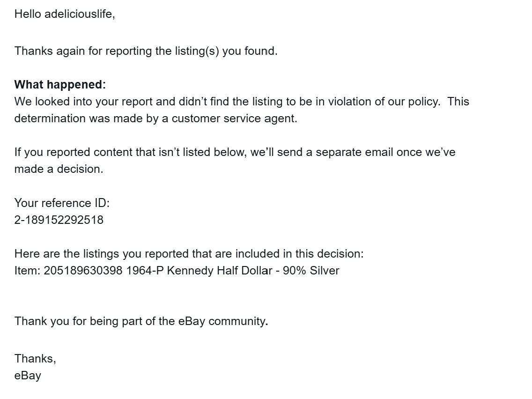This screenshot has height=399, width=532.
Task: Click the words "made a decision."
Action: coord(59,169)
